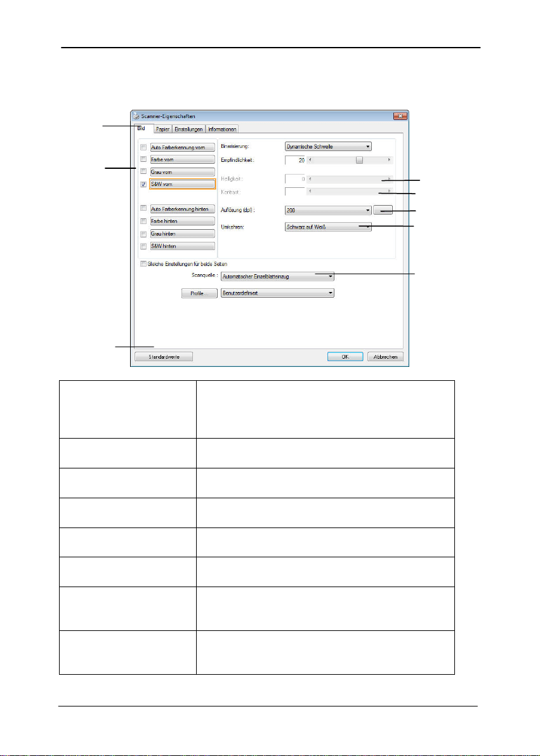This screenshot has height=756, width=540.
Task: Select the Farbe vorn button
Action: pos(182,159)
